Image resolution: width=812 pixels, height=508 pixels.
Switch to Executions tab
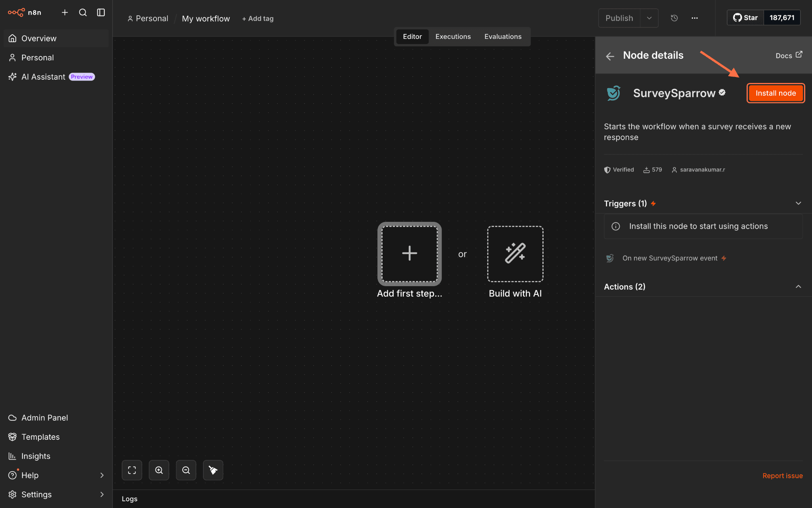453,37
